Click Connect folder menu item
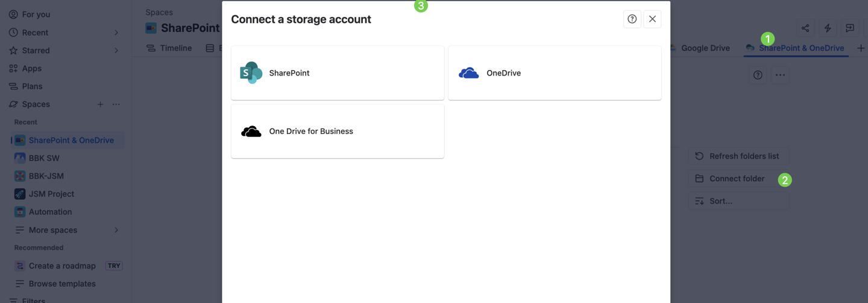The height and width of the screenshot is (303, 868). pyautogui.click(x=738, y=179)
